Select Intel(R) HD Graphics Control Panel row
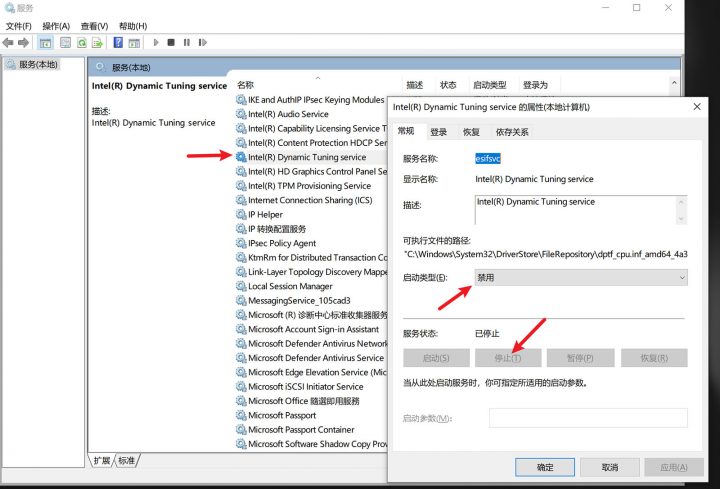720x489 pixels. pos(311,171)
